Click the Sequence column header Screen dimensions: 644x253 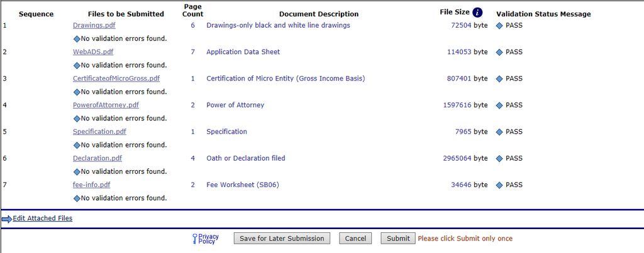click(x=36, y=14)
